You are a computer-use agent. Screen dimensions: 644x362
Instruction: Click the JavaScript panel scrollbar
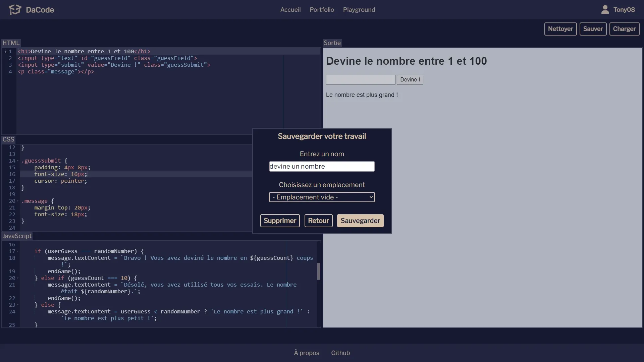pos(318,271)
